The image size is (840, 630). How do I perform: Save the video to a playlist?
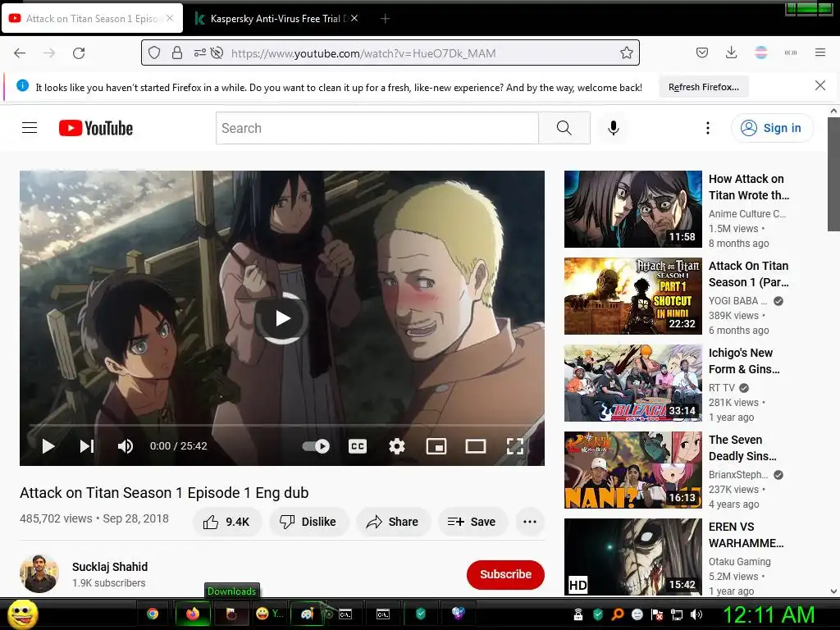[x=472, y=522]
